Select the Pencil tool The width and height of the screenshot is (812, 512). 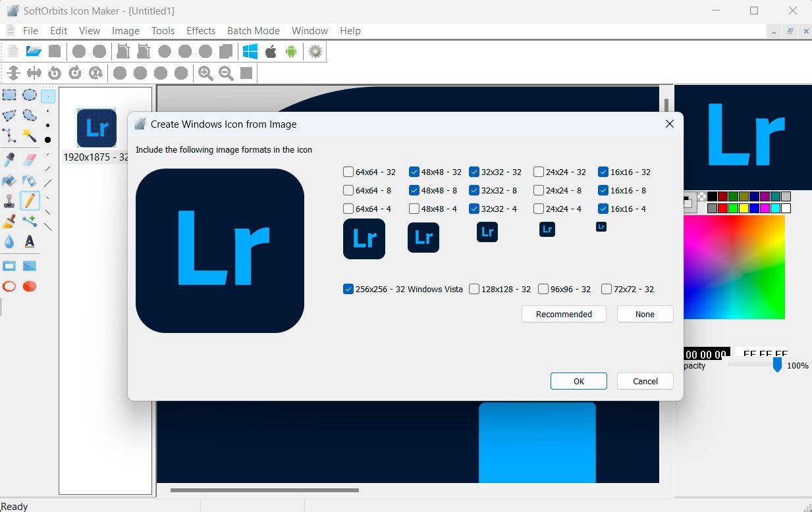coord(30,201)
